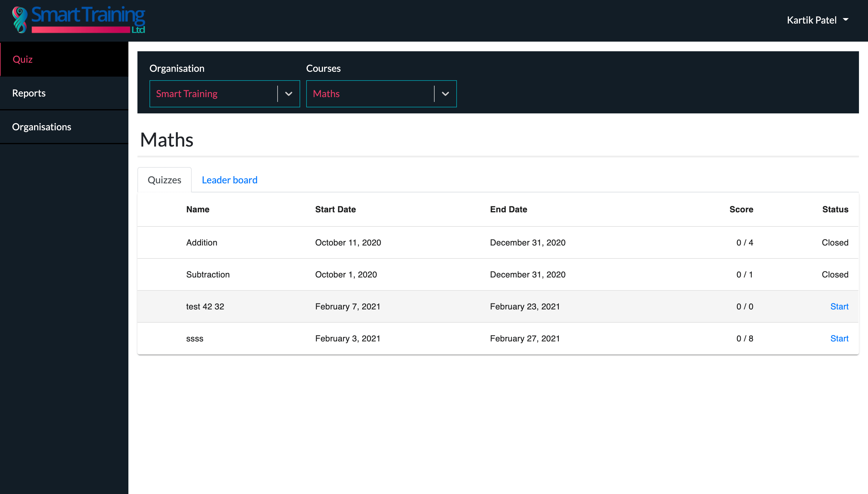Viewport: 868px width, 494px height.
Task: Click the Addition row's December 31, 2020 end date
Action: coord(527,242)
